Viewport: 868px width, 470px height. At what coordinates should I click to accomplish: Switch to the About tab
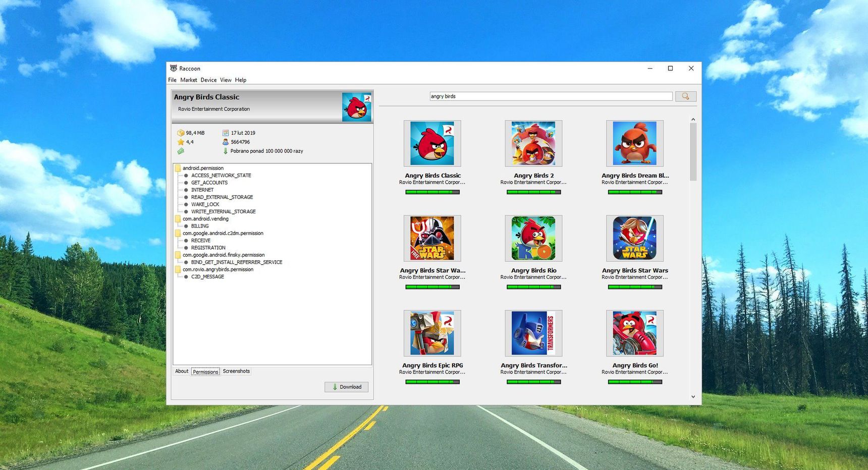coord(182,371)
